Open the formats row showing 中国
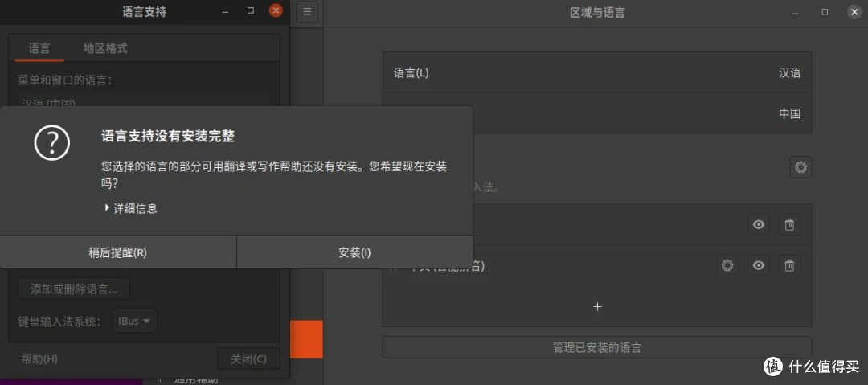The width and height of the screenshot is (868, 385). click(x=597, y=113)
